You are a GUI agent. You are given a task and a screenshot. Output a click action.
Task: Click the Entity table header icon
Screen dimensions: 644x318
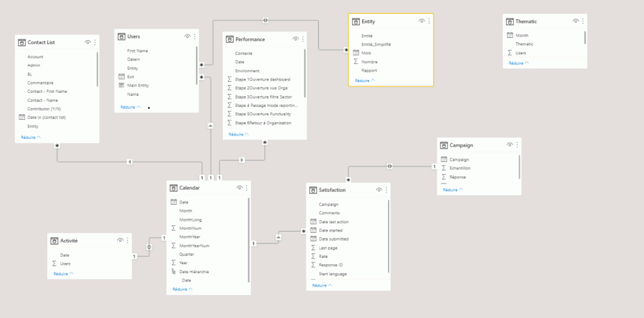point(356,21)
